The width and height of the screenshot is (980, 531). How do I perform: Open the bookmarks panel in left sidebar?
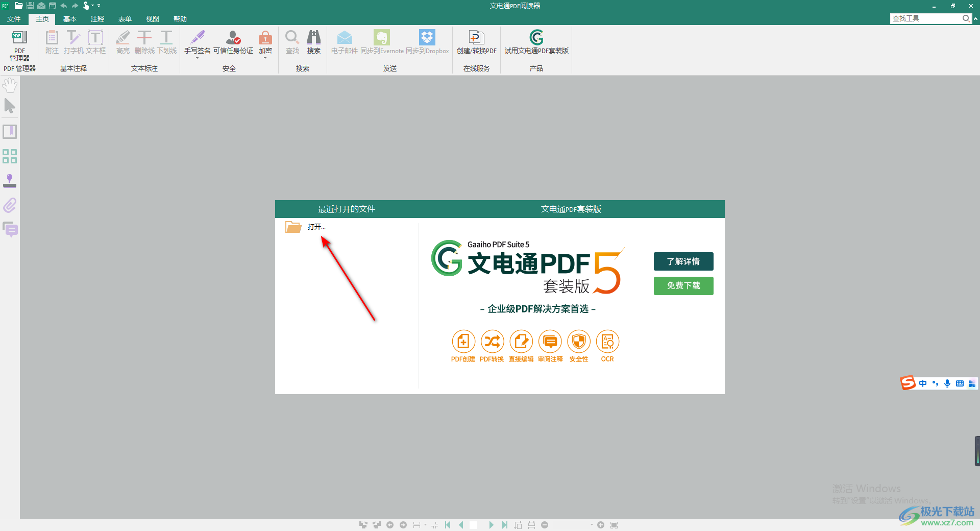(x=10, y=132)
